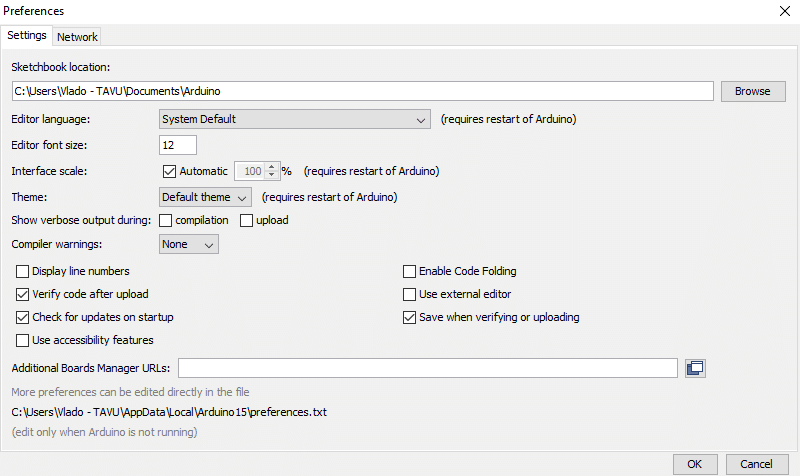
Task: Disable Save when verifying or uploading
Action: (x=409, y=317)
